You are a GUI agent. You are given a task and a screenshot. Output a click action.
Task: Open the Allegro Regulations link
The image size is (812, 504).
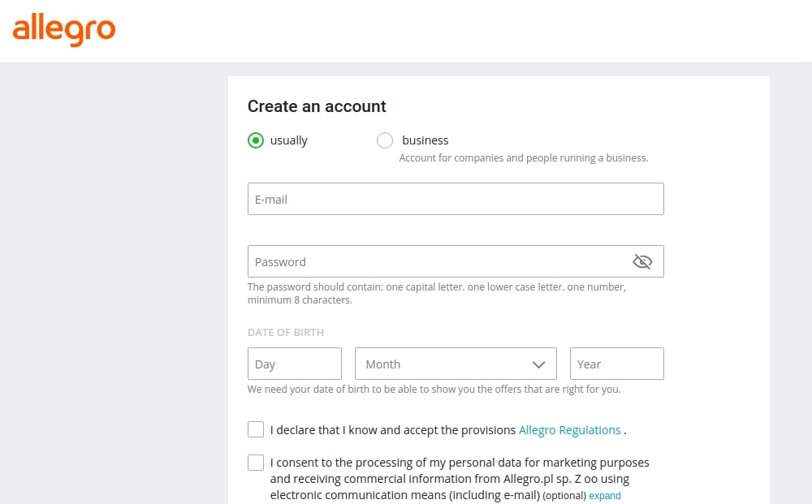tap(569, 430)
